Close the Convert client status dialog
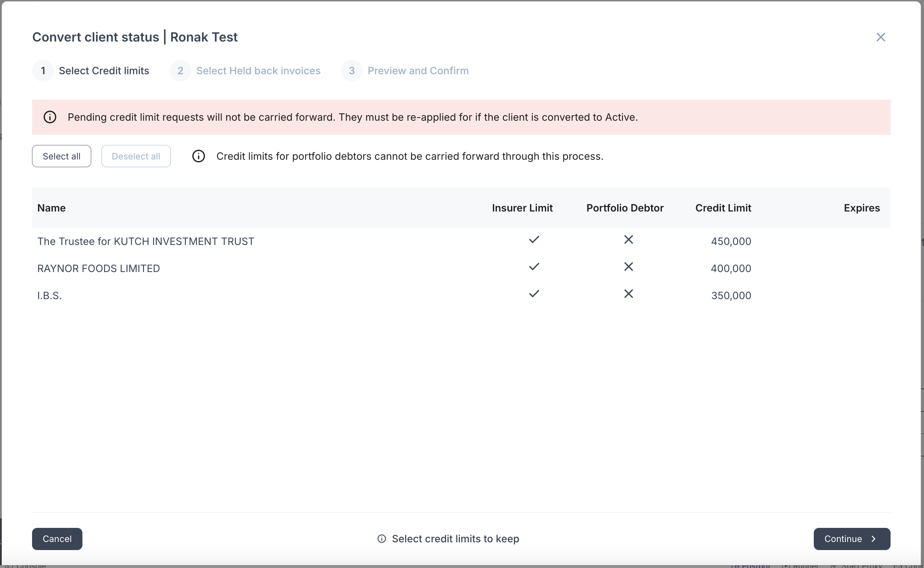 (880, 37)
